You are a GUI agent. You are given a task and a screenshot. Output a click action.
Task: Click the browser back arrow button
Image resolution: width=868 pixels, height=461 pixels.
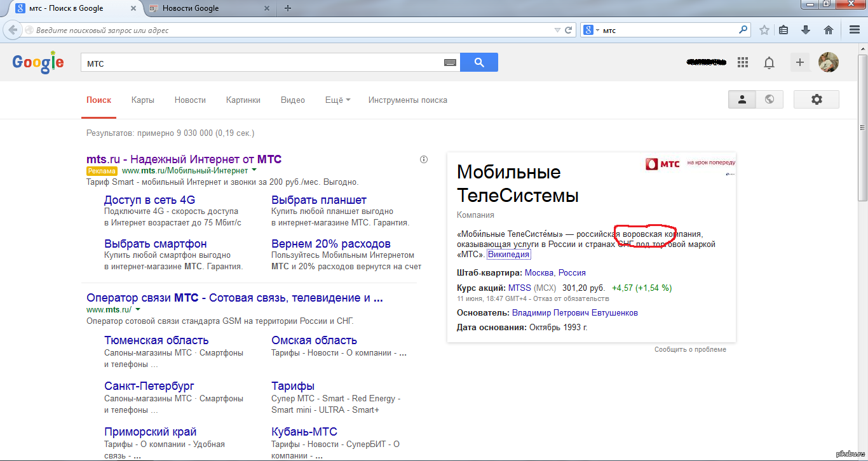13,30
